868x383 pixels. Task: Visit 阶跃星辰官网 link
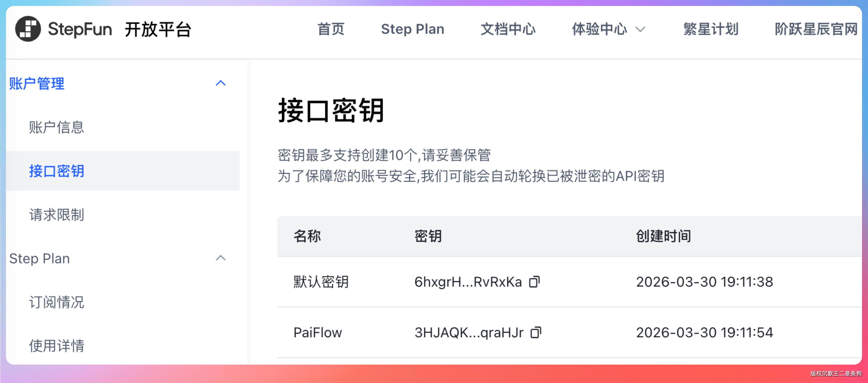(816, 29)
